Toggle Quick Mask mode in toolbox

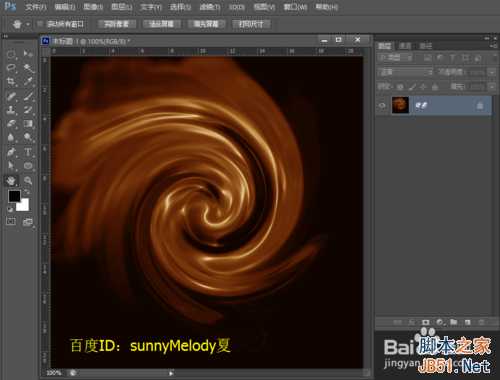(11, 221)
